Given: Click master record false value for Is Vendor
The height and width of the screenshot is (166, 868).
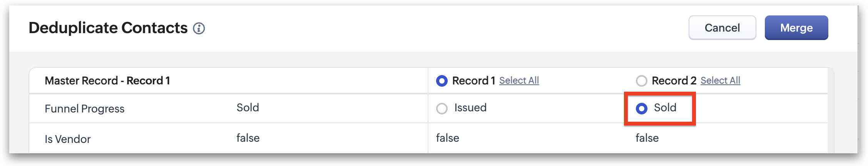Looking at the screenshot, I should [x=248, y=138].
